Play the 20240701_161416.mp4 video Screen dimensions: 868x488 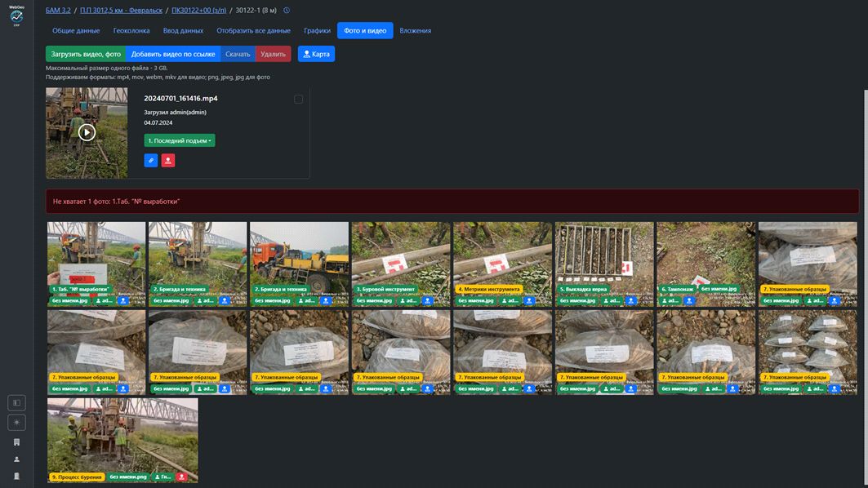87,132
